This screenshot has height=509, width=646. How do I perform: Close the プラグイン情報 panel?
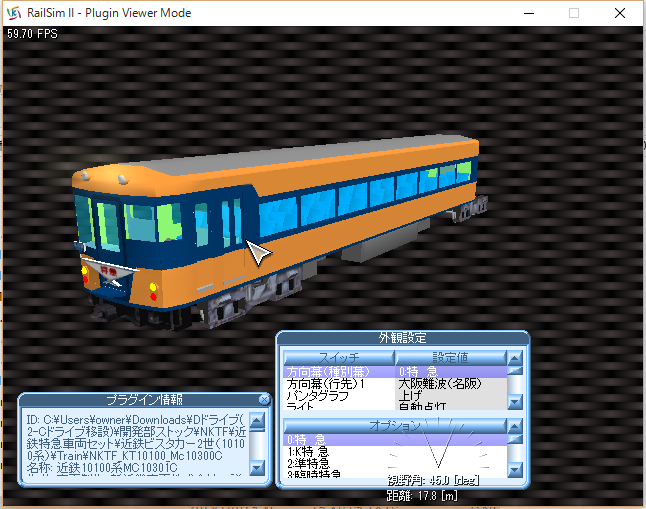pyautogui.click(x=264, y=399)
